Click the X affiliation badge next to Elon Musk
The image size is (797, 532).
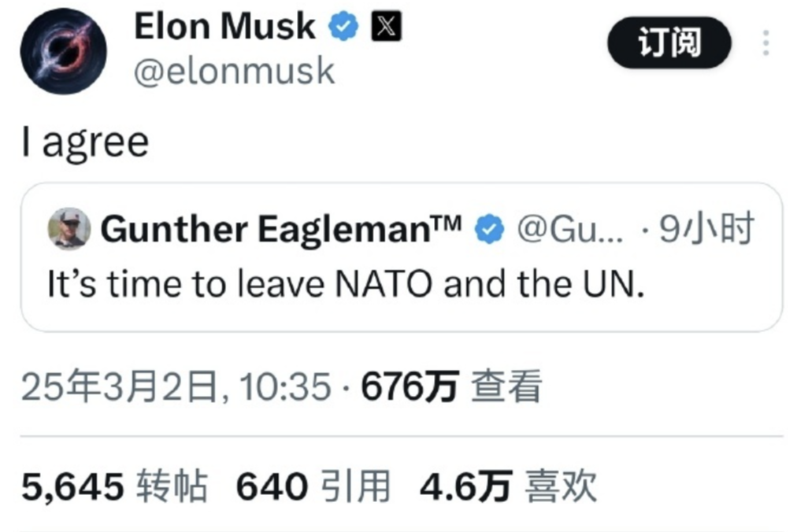[387, 26]
